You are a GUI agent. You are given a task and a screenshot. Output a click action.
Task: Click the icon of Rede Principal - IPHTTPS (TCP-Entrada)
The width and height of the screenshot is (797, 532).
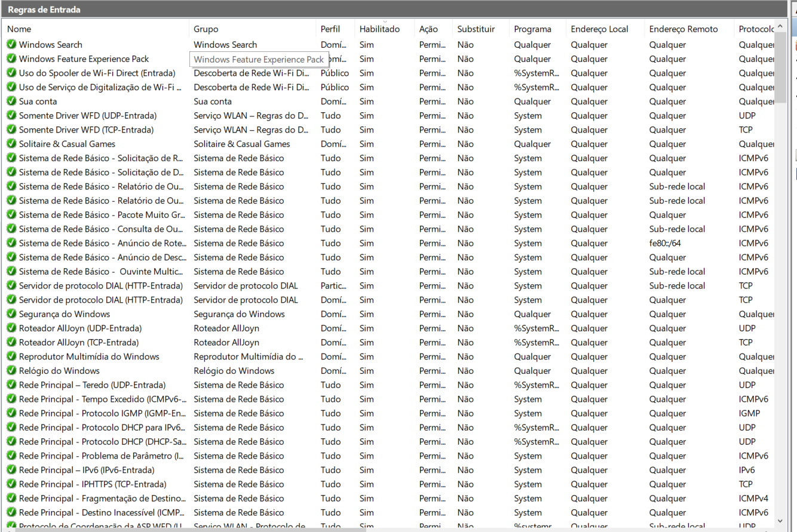pyautogui.click(x=11, y=484)
